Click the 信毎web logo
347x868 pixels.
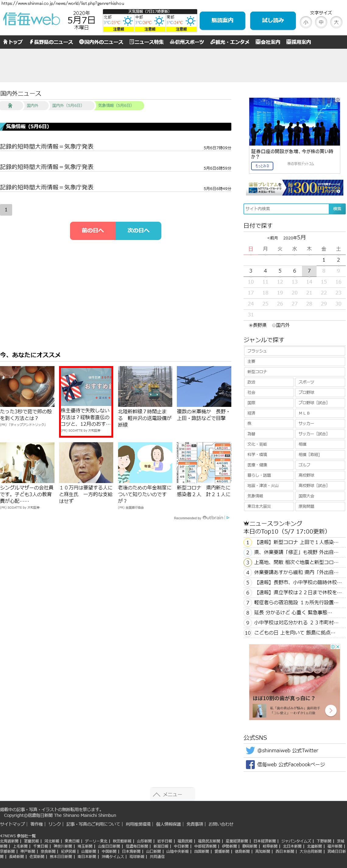click(x=31, y=20)
